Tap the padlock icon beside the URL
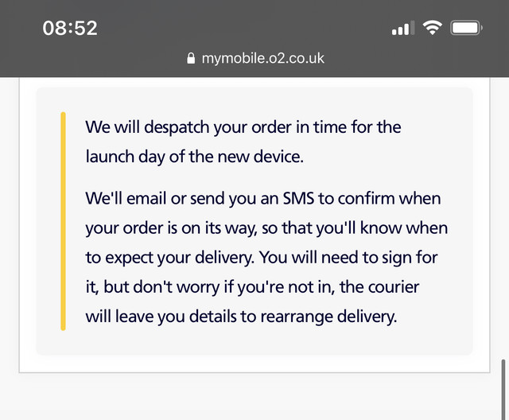The height and width of the screenshot is (420, 509). click(191, 58)
